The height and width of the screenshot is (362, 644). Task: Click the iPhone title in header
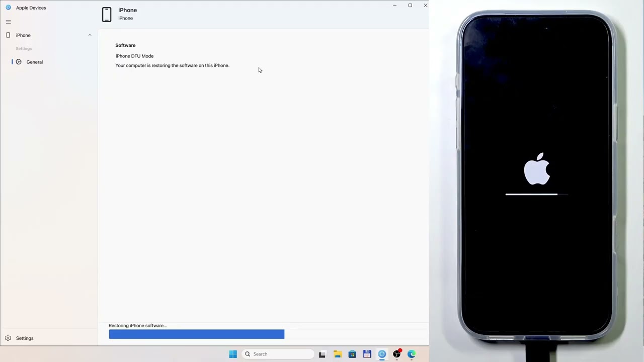(x=127, y=10)
